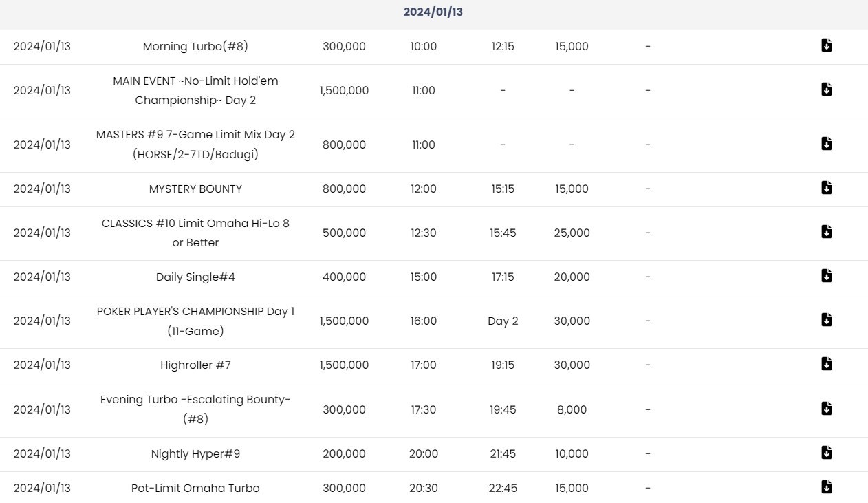Select the 20:30 start time cell
The height and width of the screenshot is (503, 868).
(424, 488)
